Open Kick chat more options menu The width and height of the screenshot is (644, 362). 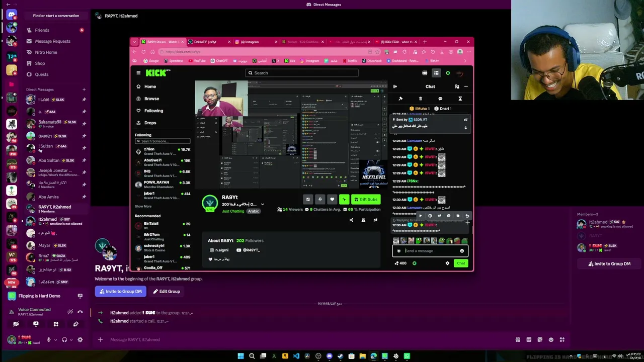466,86
